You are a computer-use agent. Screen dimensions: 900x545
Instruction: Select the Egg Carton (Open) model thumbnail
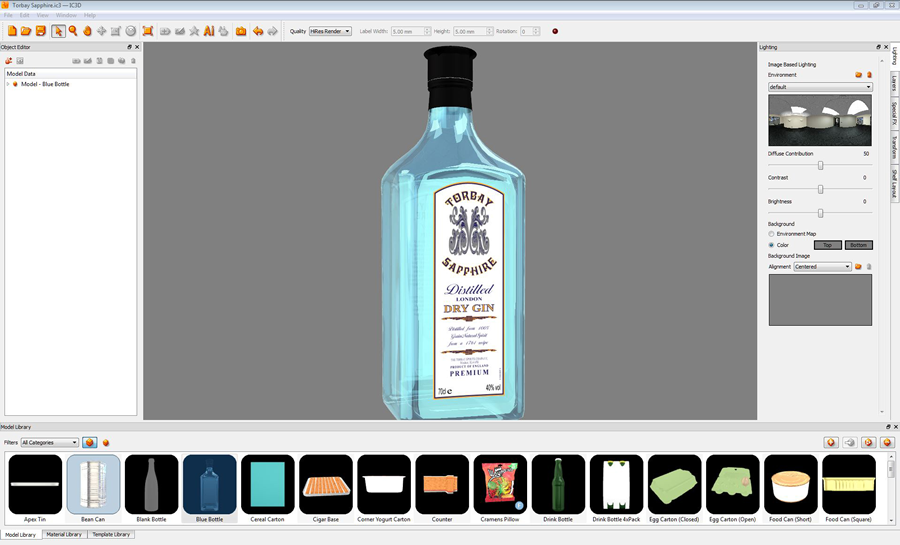click(733, 484)
